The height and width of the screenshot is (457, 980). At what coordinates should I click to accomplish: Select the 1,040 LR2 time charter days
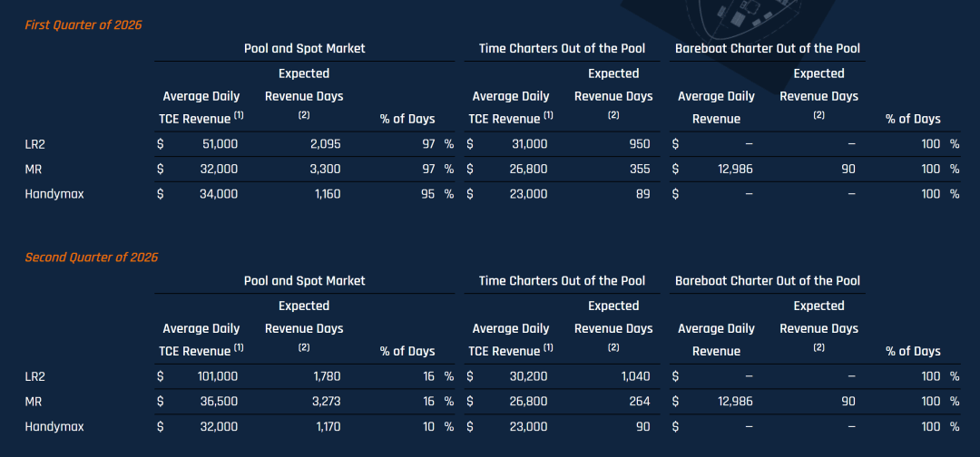point(634,375)
